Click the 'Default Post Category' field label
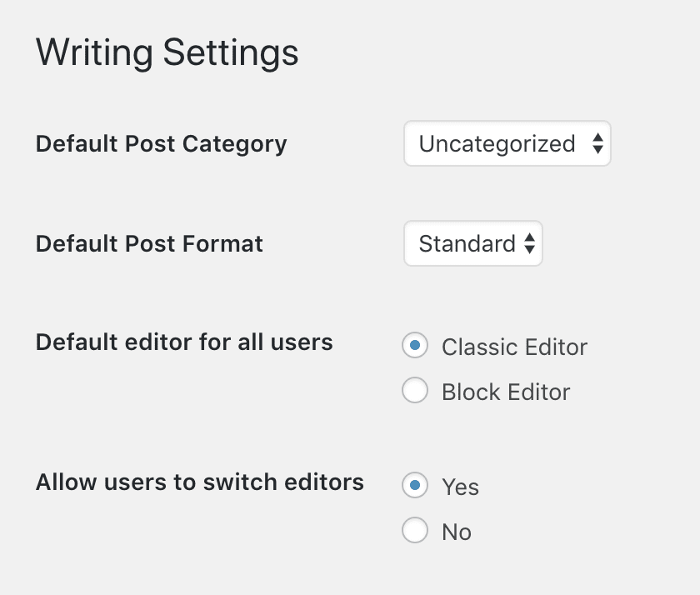This screenshot has width=700, height=595. pos(161,144)
